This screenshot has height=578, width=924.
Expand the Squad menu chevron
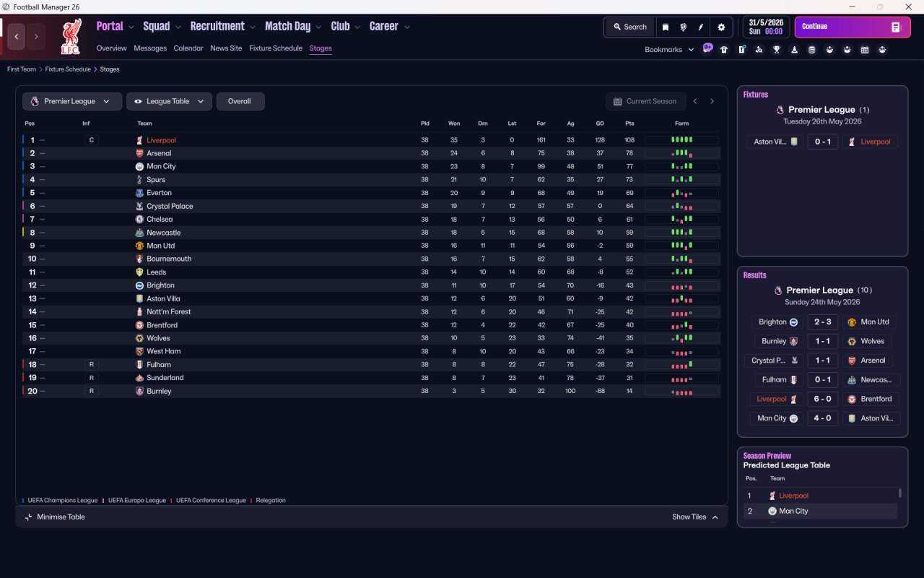pyautogui.click(x=178, y=27)
